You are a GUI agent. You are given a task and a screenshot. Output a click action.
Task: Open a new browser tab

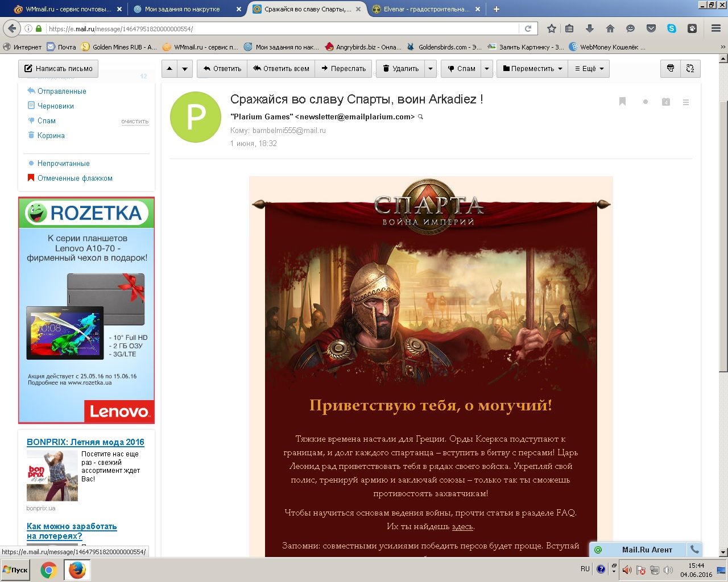[496, 9]
